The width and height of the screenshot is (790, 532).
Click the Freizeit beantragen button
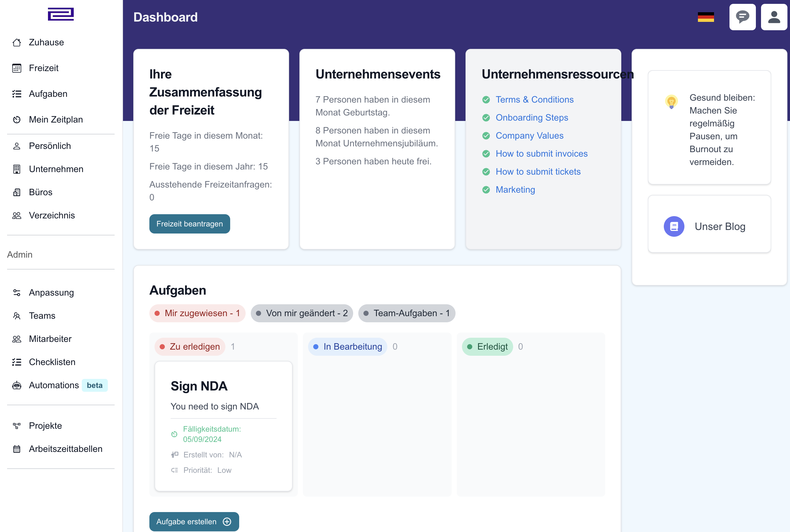(190, 224)
